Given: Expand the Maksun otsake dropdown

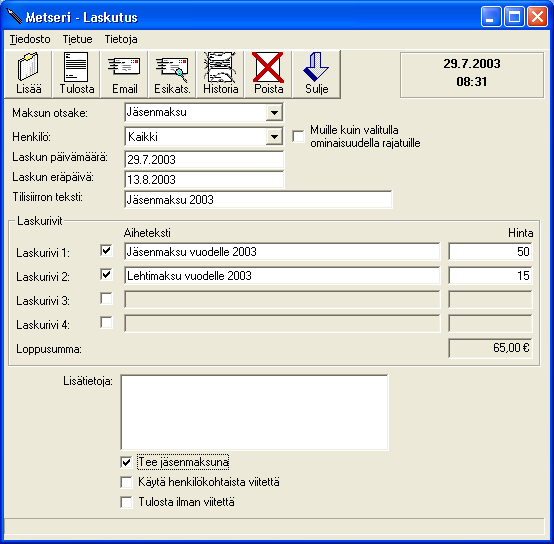Looking at the screenshot, I should coord(274,113).
